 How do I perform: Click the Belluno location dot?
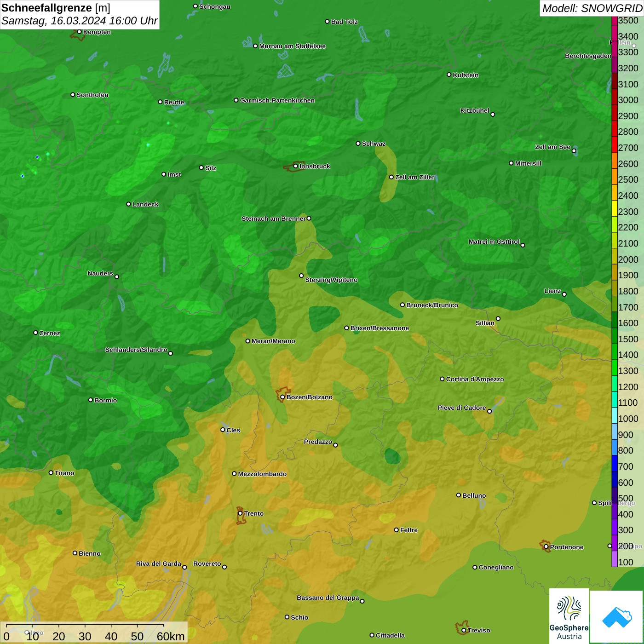click(x=458, y=495)
